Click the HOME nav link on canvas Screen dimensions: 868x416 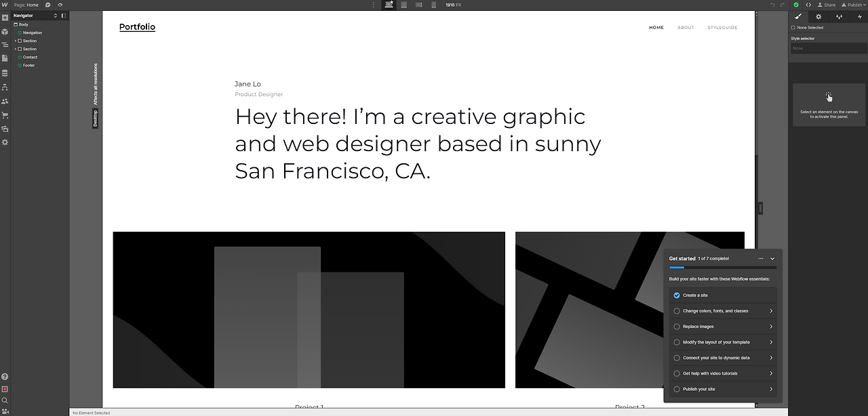click(x=656, y=28)
